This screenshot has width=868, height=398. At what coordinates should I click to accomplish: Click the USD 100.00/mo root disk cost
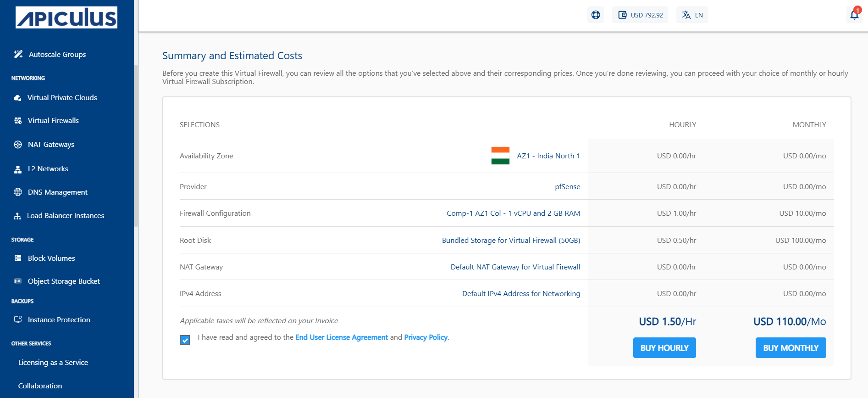pyautogui.click(x=801, y=241)
